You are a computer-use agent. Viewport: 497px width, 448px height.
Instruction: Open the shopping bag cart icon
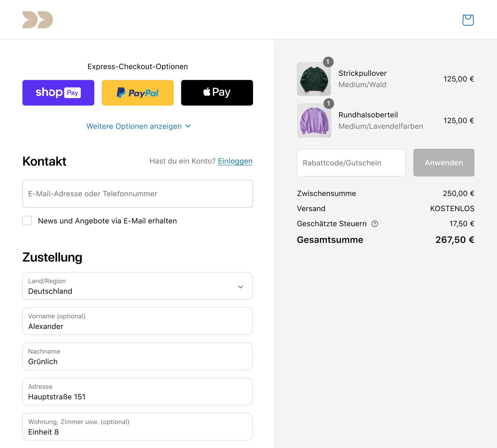coord(468,20)
